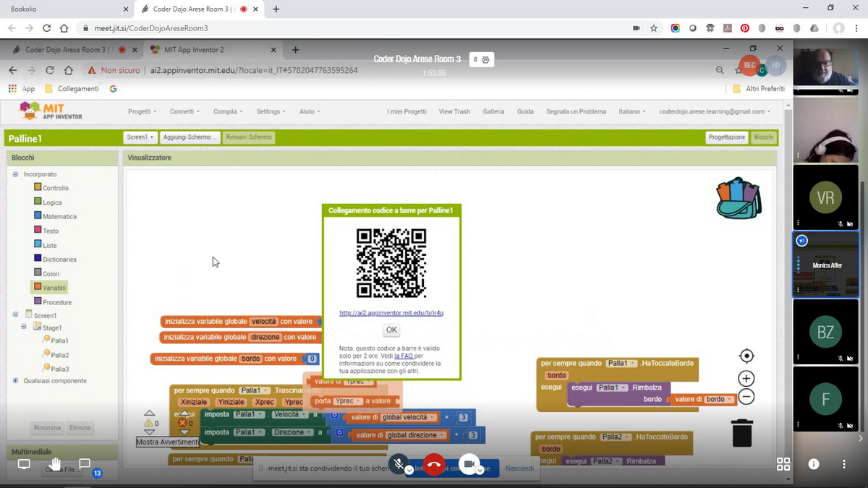Open the Galleria menu item
Screen dimensions: 868x488
[493, 111]
